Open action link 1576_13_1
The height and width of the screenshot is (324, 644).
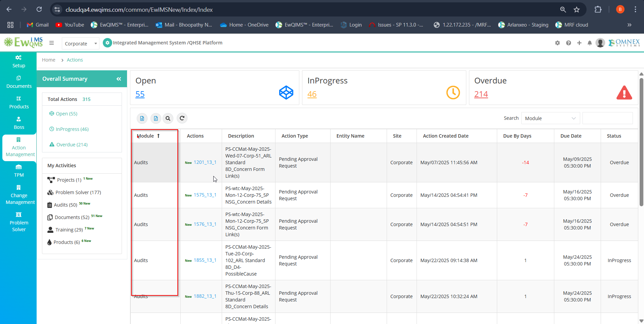coord(205,224)
